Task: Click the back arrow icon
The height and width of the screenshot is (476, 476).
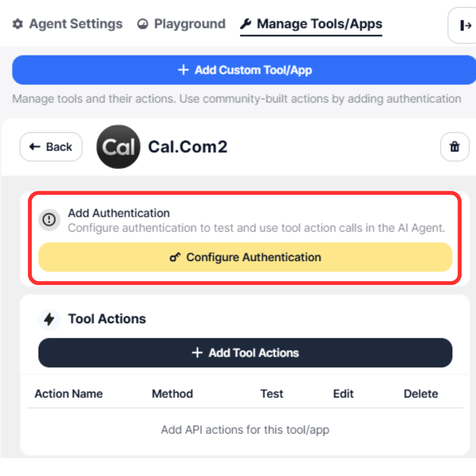Action: pyautogui.click(x=34, y=147)
